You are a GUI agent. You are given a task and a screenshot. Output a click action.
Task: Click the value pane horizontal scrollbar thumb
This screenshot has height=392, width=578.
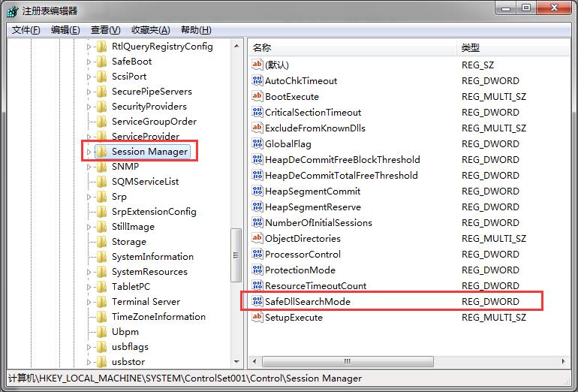click(x=348, y=361)
